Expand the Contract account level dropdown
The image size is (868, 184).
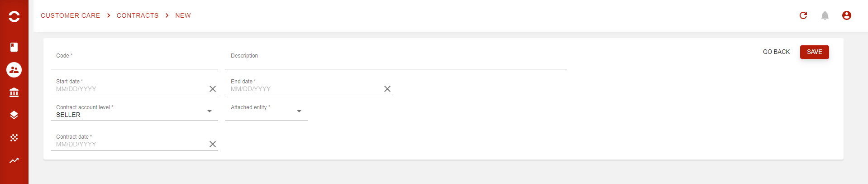(x=210, y=111)
